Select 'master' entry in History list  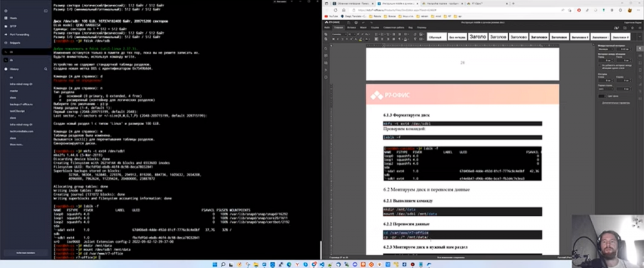coord(14,91)
